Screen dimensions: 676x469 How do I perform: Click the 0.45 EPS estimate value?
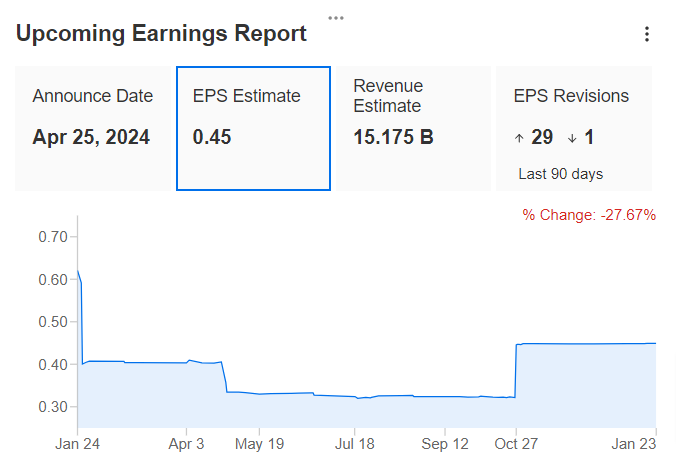212,137
